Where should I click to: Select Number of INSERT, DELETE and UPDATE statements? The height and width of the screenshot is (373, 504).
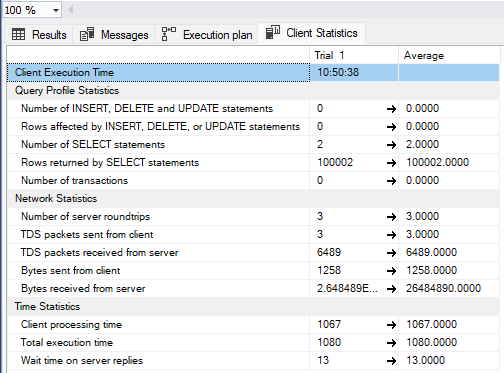(x=253, y=108)
